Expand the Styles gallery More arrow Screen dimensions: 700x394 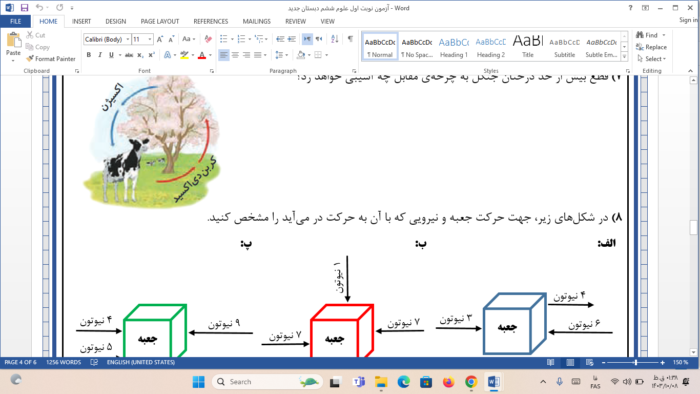click(x=624, y=57)
